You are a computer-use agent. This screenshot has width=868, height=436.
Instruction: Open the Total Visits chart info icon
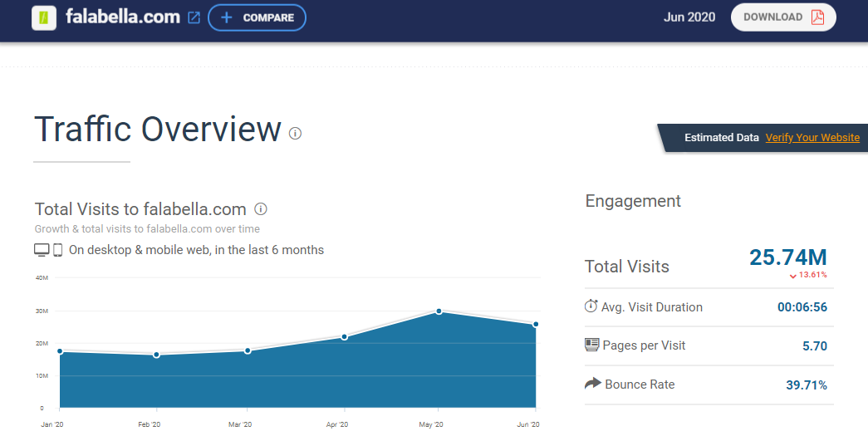(261, 209)
